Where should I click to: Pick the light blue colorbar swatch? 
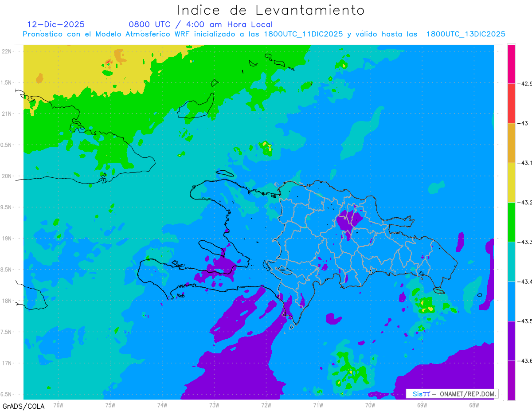pos(511,301)
